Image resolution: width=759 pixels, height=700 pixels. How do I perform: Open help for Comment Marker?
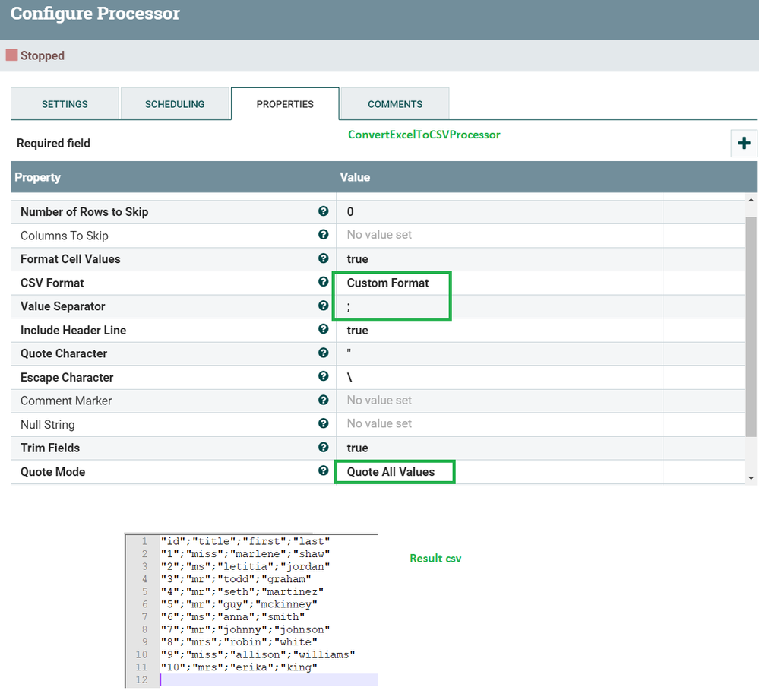coord(324,400)
